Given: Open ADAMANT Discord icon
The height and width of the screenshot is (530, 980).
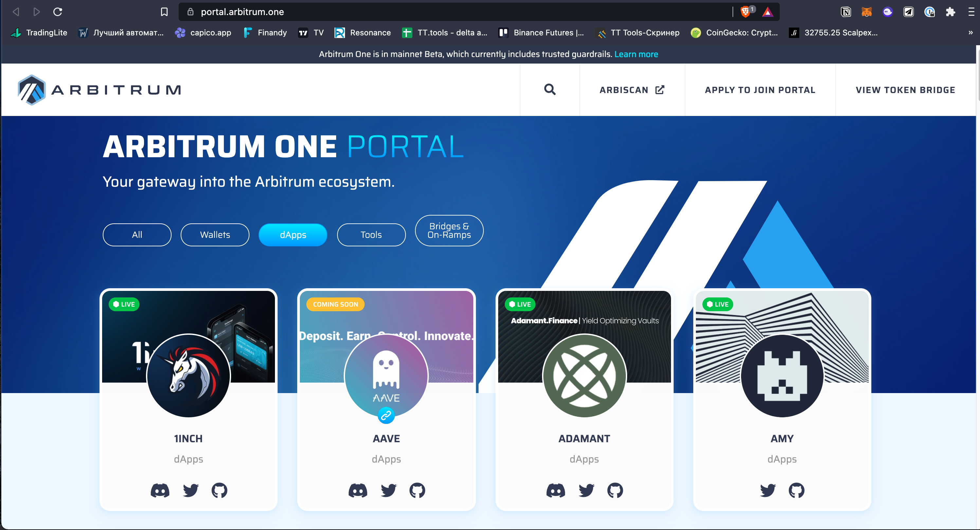Looking at the screenshot, I should click(556, 490).
